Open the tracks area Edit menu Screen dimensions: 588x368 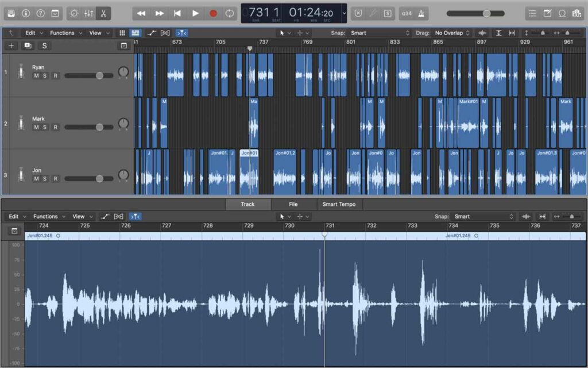tap(34, 33)
